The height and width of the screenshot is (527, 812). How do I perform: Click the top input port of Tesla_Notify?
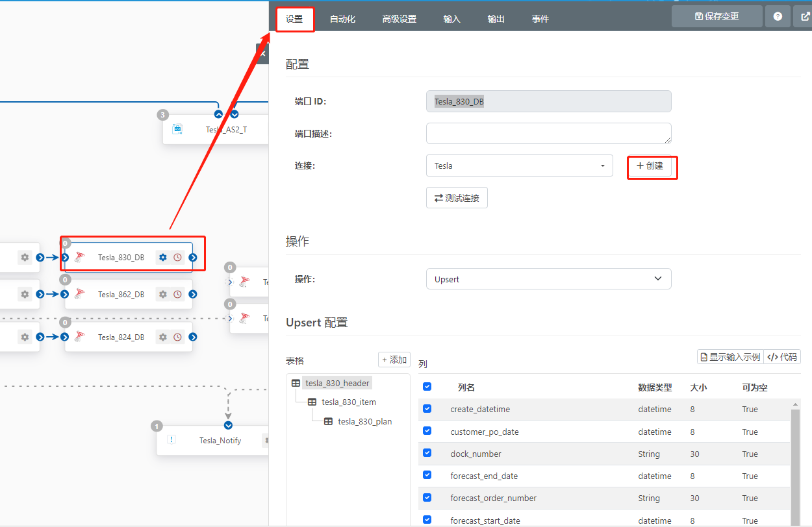click(228, 425)
